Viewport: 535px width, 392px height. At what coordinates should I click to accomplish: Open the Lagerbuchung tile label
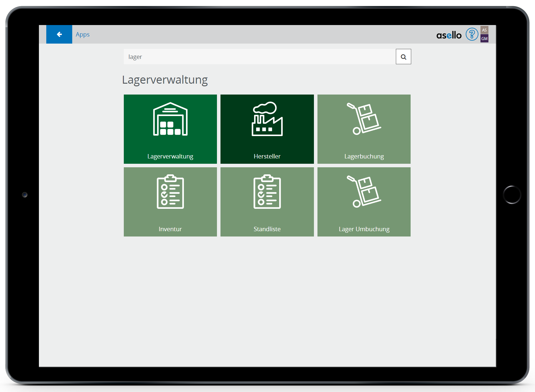(364, 156)
